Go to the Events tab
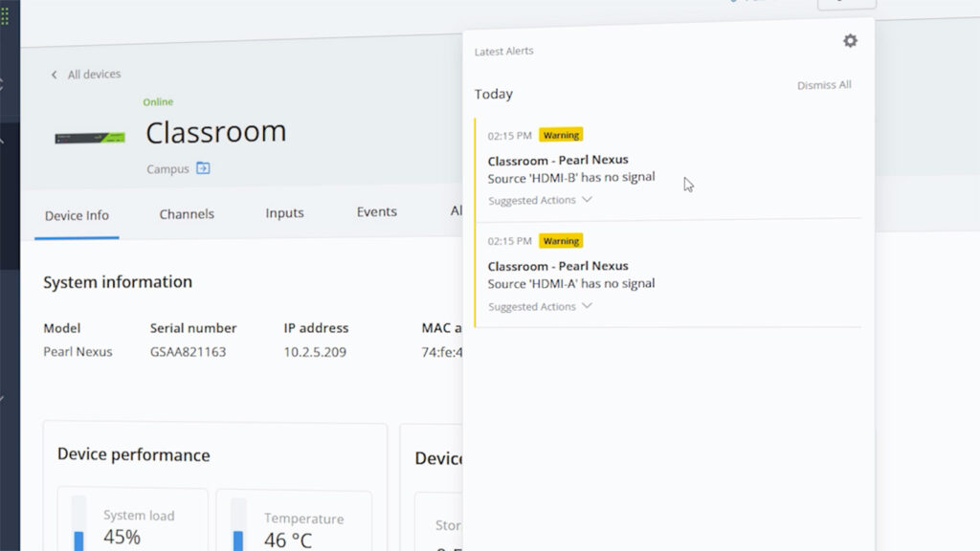The image size is (980, 551). pos(376,212)
